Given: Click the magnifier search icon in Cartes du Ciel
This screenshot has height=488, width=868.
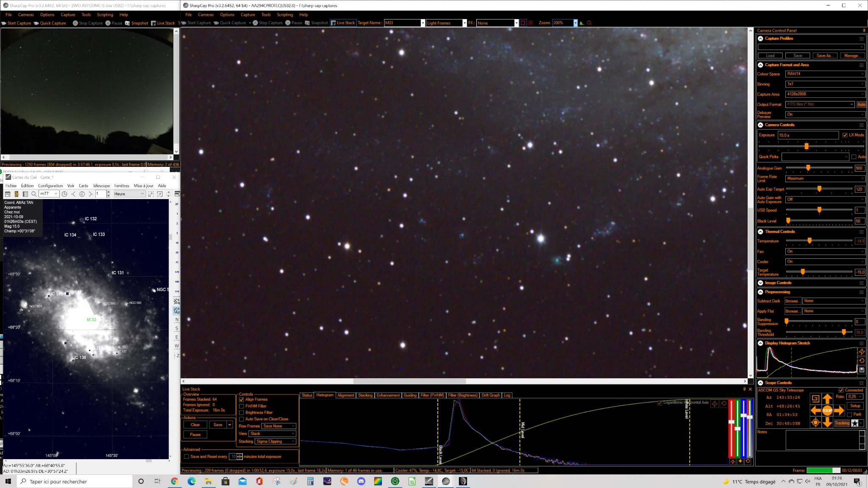Looking at the screenshot, I should point(34,194).
